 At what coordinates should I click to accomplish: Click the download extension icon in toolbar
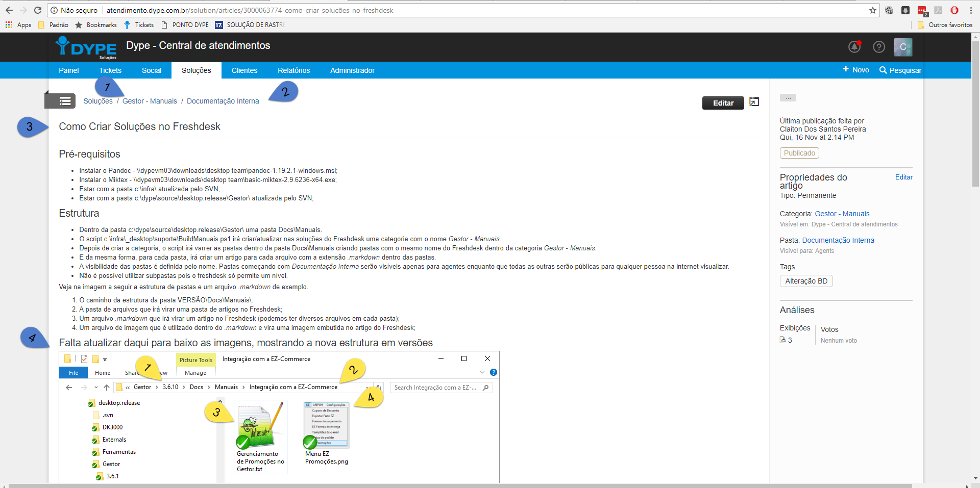[905, 10]
